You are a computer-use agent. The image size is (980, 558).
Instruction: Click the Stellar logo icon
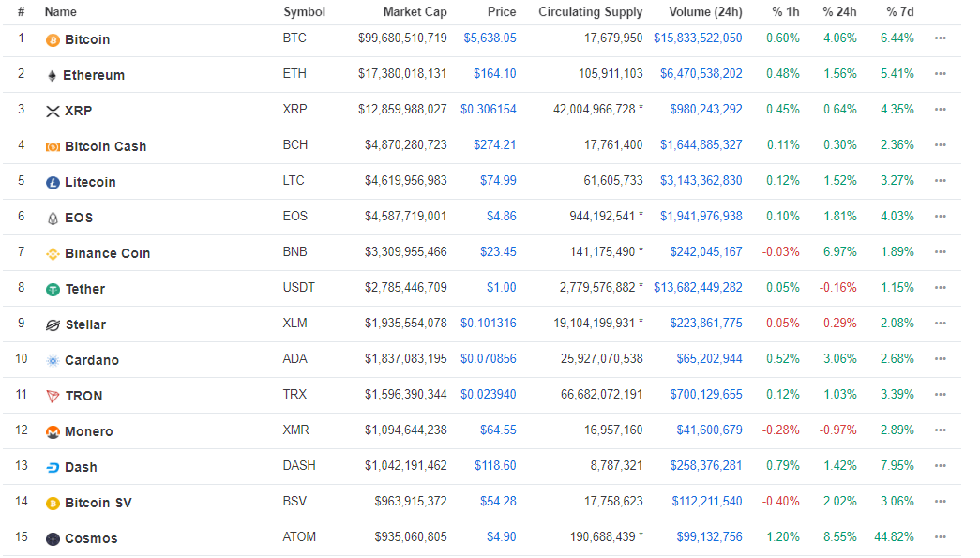point(53,324)
